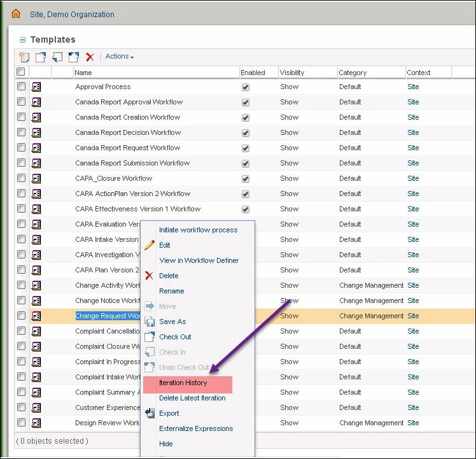Screen dimensions: 476x459
Task: Select the Change Request Workflow row checkbox
Action: pos(21,315)
